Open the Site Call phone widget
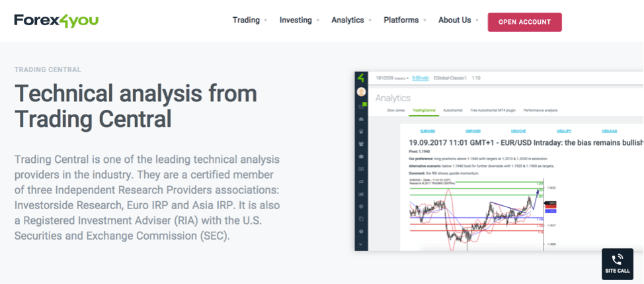 618,264
